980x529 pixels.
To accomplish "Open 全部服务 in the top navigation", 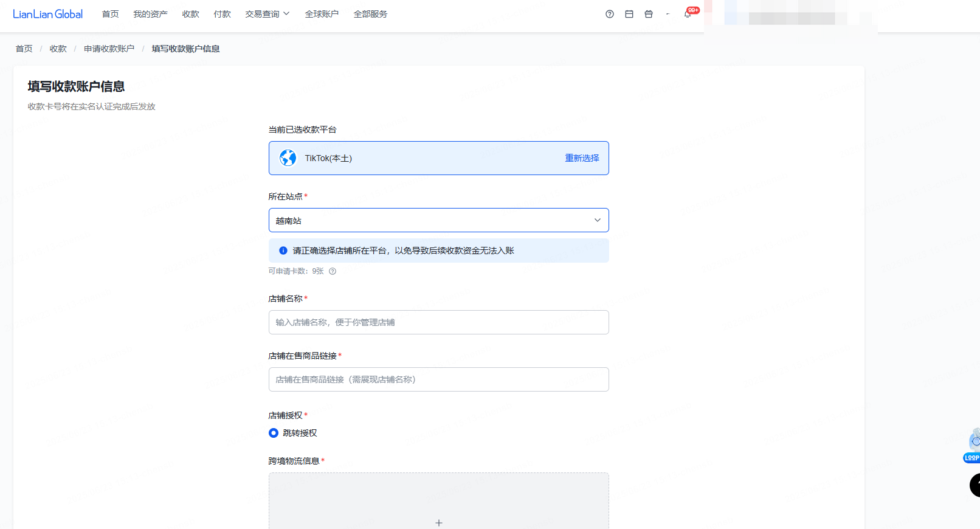I will [x=370, y=14].
